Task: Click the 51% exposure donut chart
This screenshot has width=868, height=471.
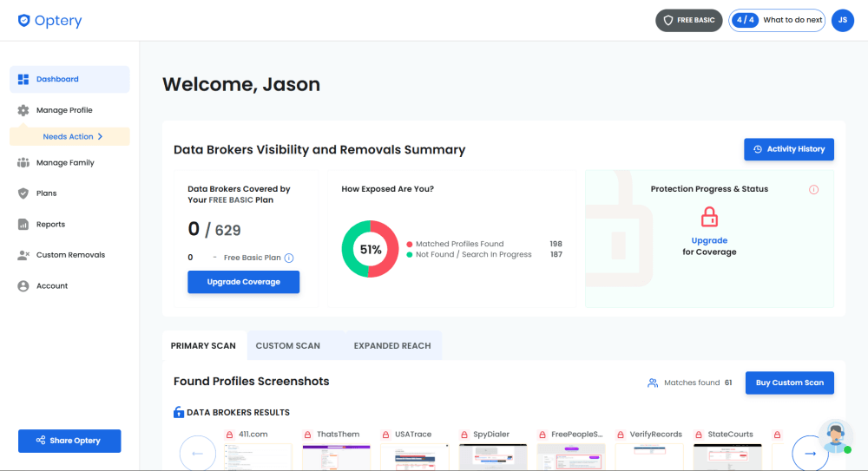Action: click(371, 249)
